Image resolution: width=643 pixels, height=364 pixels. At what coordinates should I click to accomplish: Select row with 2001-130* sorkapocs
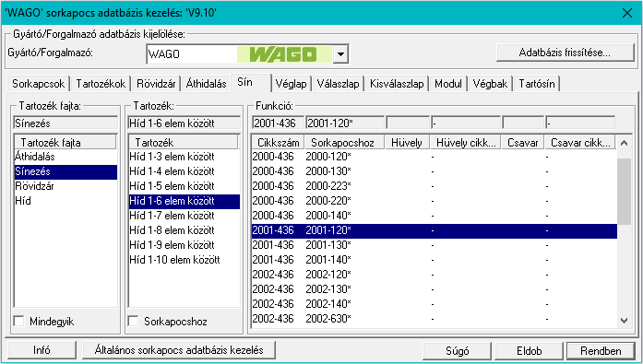(x=434, y=245)
